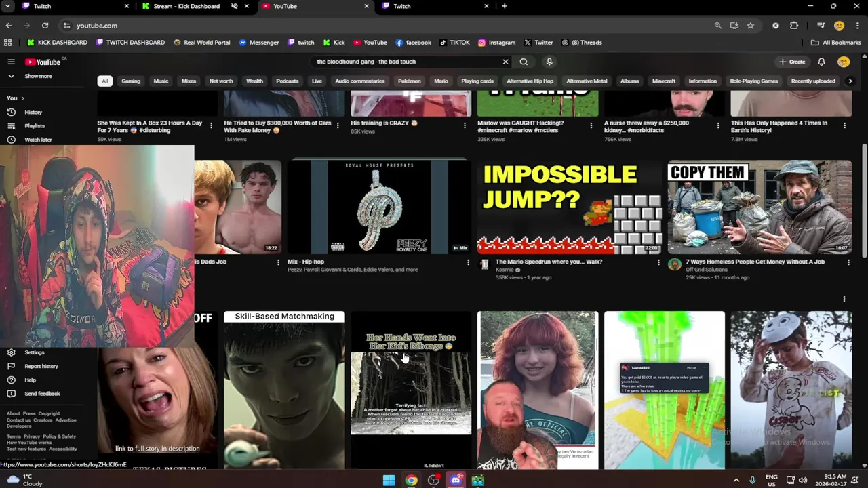Image resolution: width=868 pixels, height=488 pixels.
Task: Open options for The Mario Speedrun video
Action: pos(658,262)
